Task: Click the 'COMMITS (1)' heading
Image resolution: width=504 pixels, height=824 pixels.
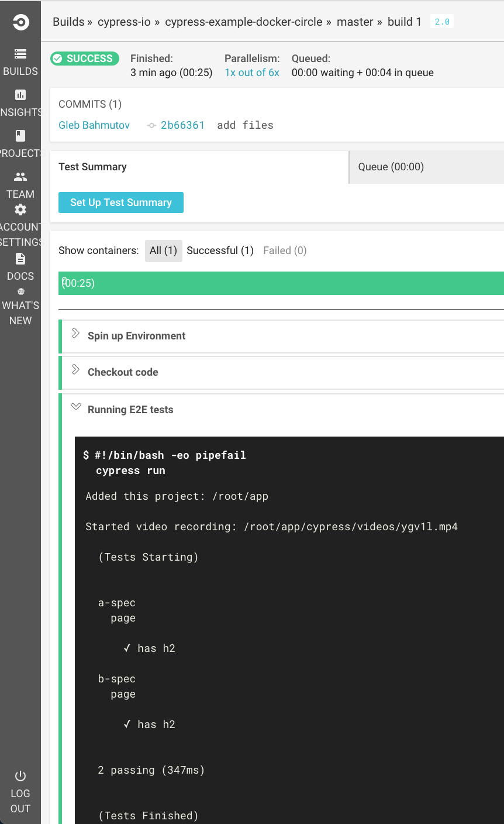Action: coord(90,104)
